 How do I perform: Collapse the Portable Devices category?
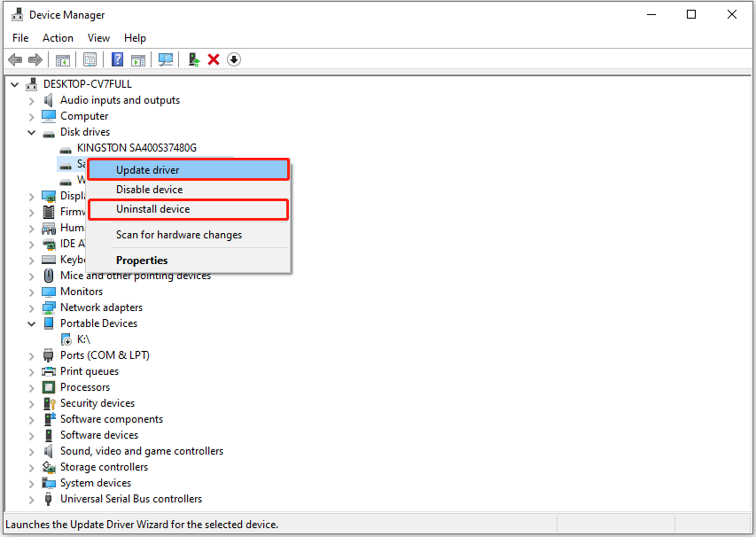(32, 323)
